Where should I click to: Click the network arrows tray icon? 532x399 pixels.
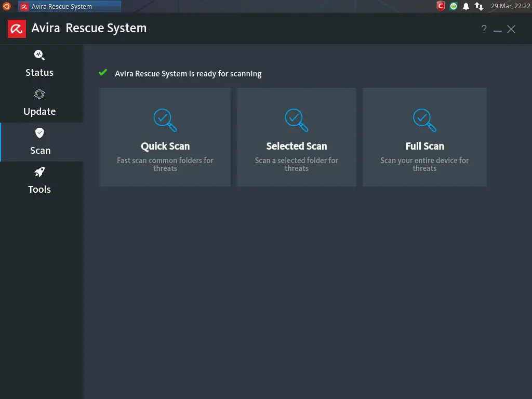coord(479,6)
